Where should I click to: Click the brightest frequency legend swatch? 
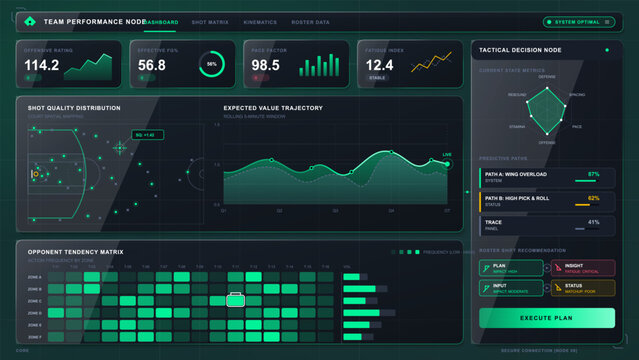(417, 252)
